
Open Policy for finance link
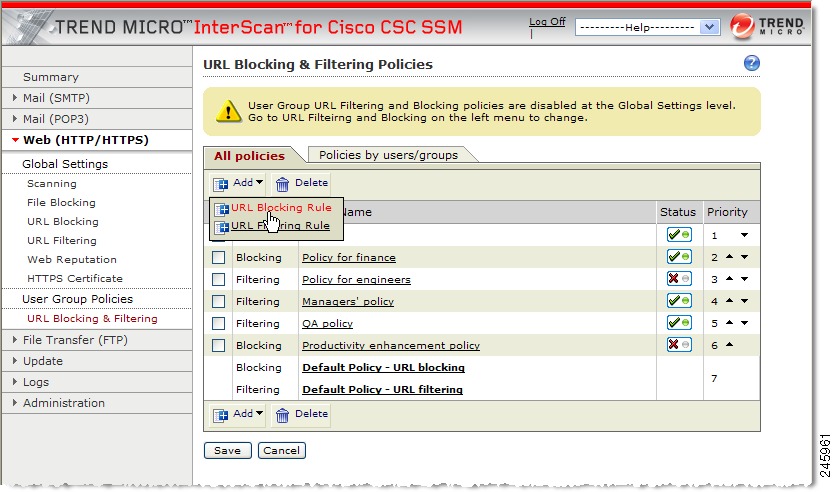[x=349, y=257]
